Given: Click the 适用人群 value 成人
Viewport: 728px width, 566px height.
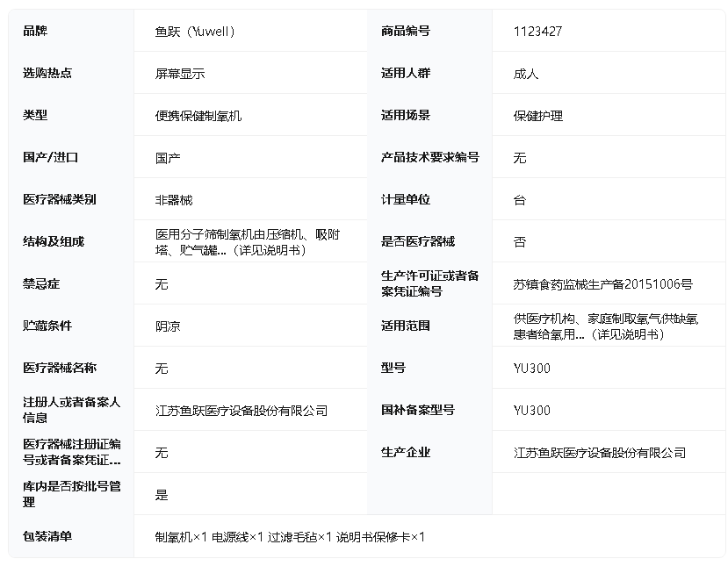Looking at the screenshot, I should click(526, 74).
